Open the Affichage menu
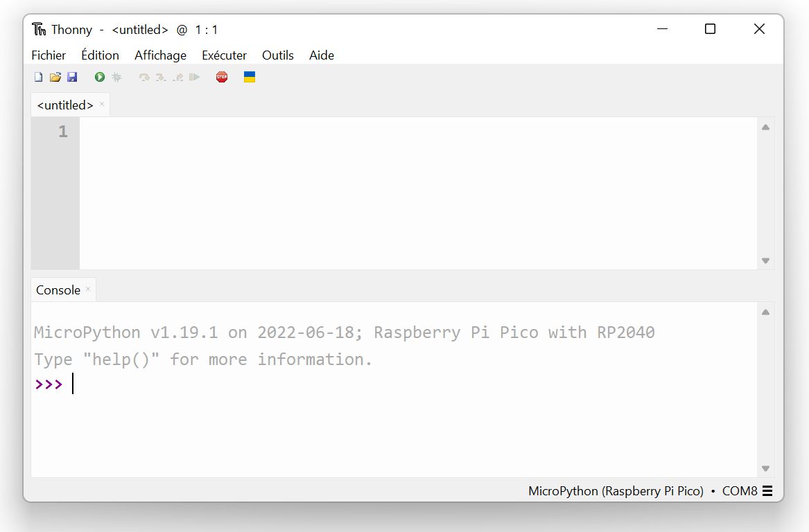809x532 pixels. coord(160,55)
